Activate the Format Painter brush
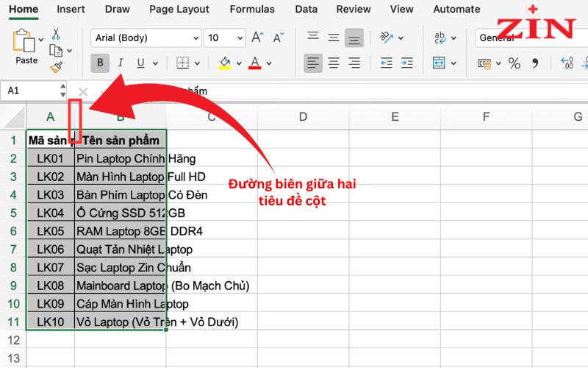This screenshot has width=588, height=368. [57, 67]
